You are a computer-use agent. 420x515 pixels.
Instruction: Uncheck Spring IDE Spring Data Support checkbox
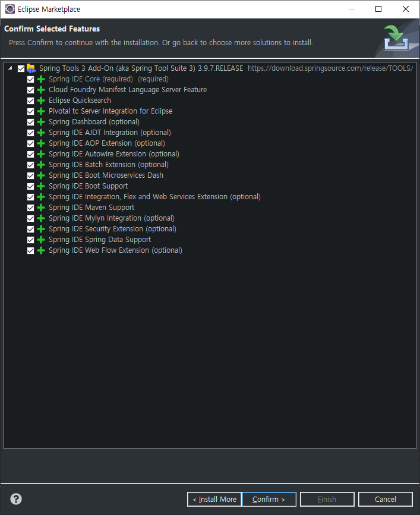30,240
